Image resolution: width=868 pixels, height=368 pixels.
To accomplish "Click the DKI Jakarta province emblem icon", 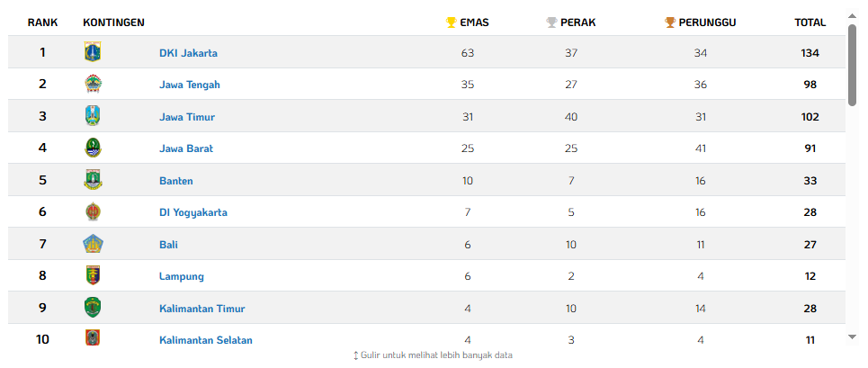I will pyautogui.click(x=93, y=52).
